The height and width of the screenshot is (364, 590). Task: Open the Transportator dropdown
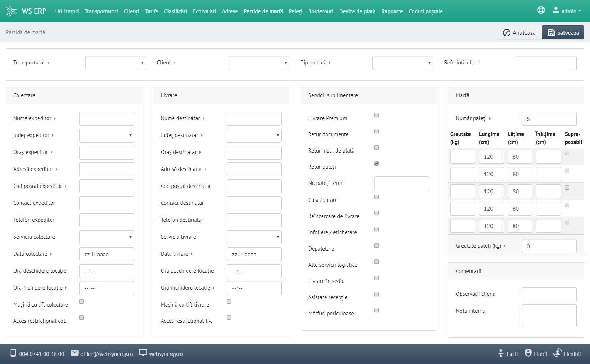[115, 63]
